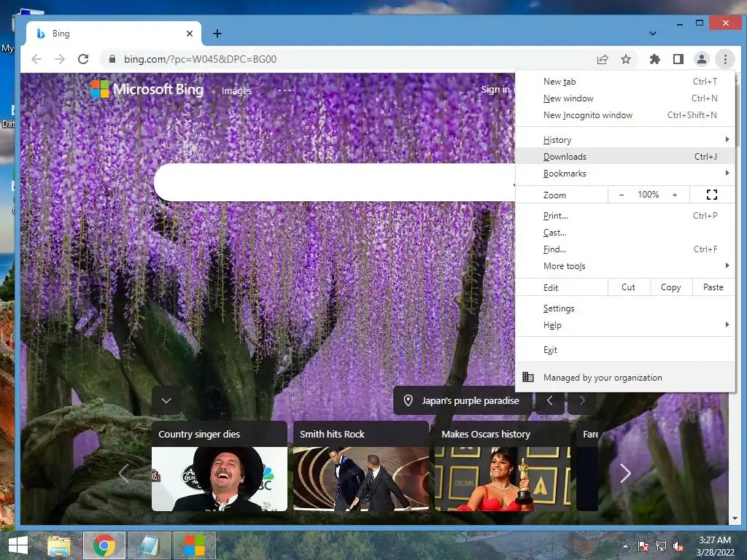Click the Action Center flag icon
Viewport: 747px width, 560px height.
(x=643, y=546)
